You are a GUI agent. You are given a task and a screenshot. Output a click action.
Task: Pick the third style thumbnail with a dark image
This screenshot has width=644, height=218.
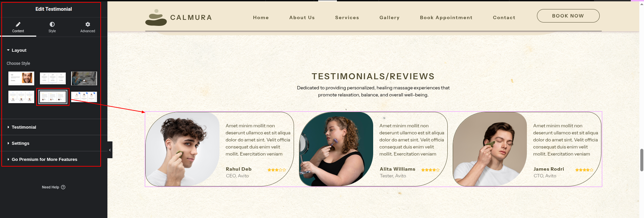tap(84, 78)
